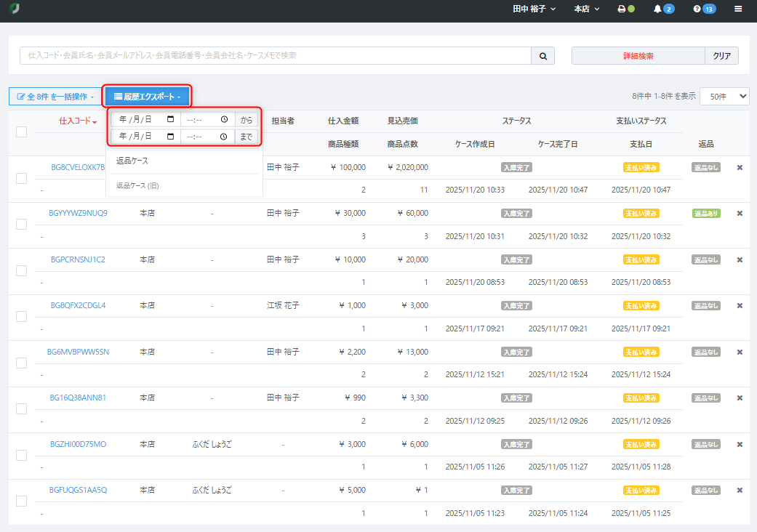Check the box for row BGPCRNSNJ1C2

[22, 270]
